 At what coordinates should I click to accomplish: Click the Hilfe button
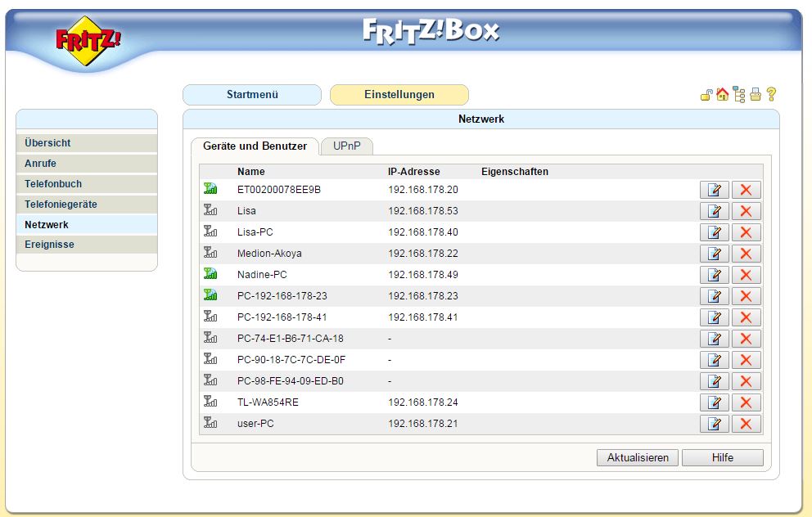[x=723, y=457]
